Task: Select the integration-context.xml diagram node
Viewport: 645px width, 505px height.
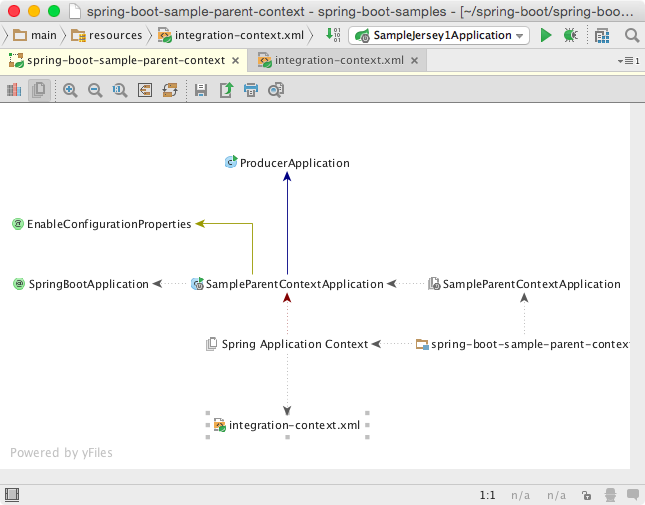Action: 287,425
